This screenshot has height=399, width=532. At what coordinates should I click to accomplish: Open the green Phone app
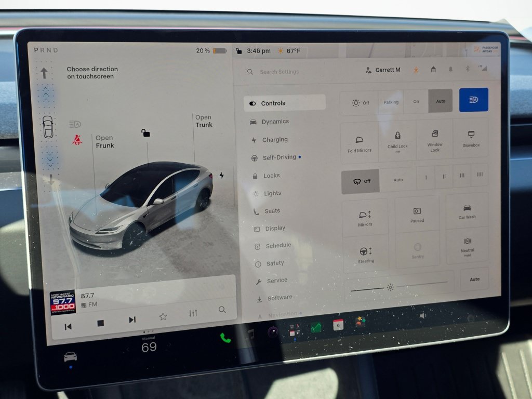click(225, 338)
